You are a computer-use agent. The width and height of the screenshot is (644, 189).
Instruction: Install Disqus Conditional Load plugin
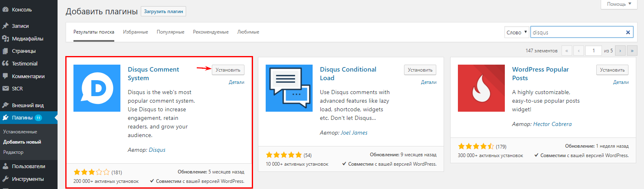tap(420, 70)
